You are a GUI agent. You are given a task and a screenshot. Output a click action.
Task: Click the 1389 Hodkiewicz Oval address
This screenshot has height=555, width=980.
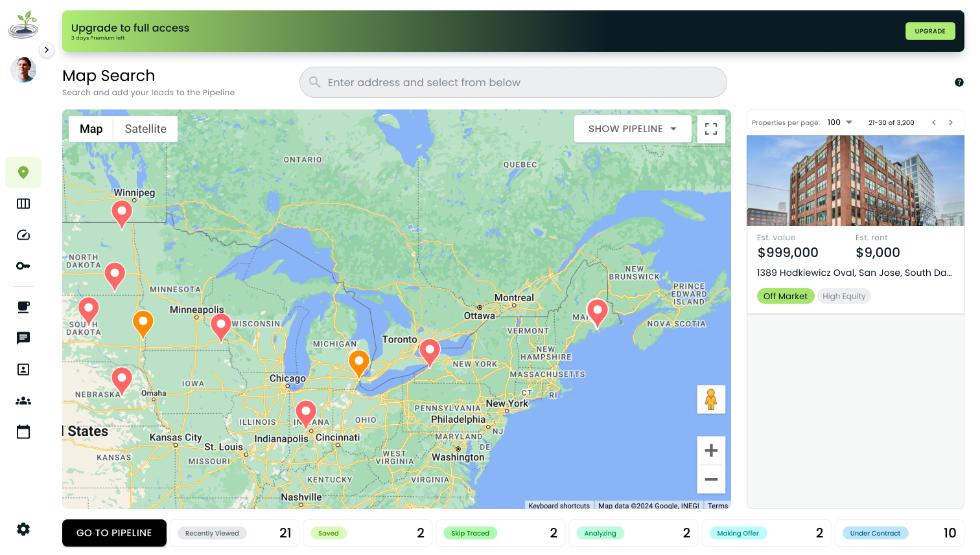point(854,273)
